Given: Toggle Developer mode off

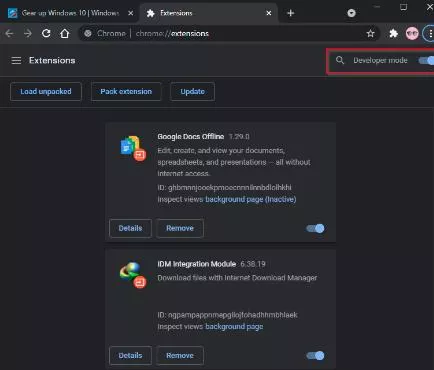Looking at the screenshot, I should point(426,60).
